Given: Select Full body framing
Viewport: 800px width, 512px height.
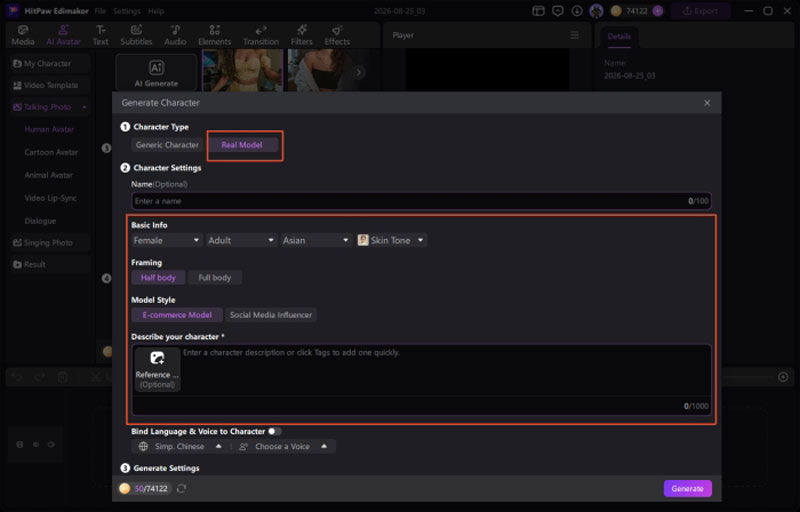Looking at the screenshot, I should click(214, 277).
